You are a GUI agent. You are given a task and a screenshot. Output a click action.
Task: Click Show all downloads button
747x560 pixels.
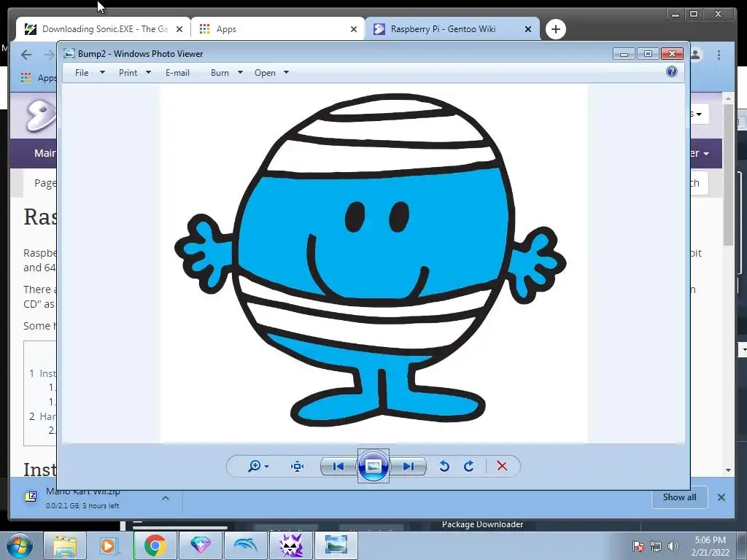tap(679, 497)
